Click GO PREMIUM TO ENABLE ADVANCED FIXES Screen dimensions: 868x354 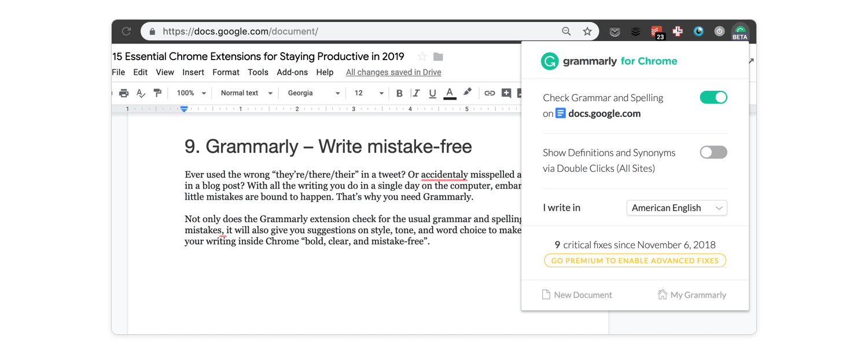tap(635, 260)
